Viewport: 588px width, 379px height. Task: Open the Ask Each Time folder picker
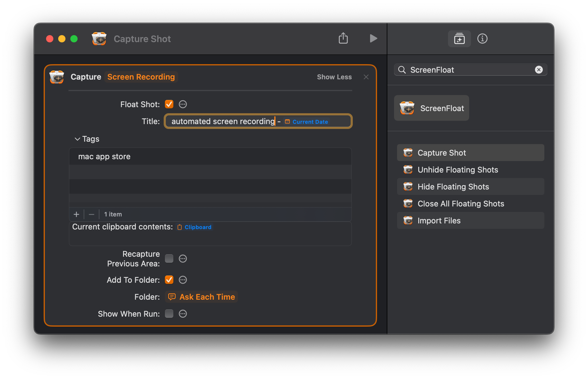coord(201,297)
